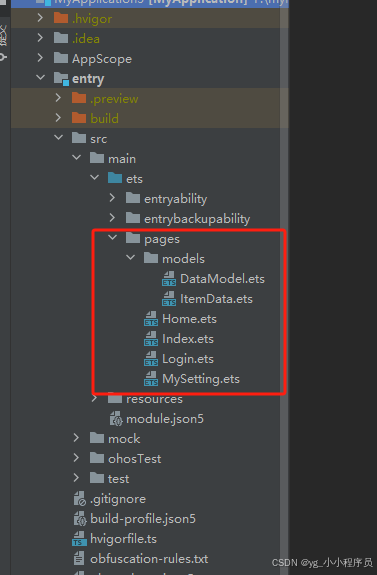Click the MySetting.ets ETS file icon
The image size is (377, 575).
click(x=151, y=378)
